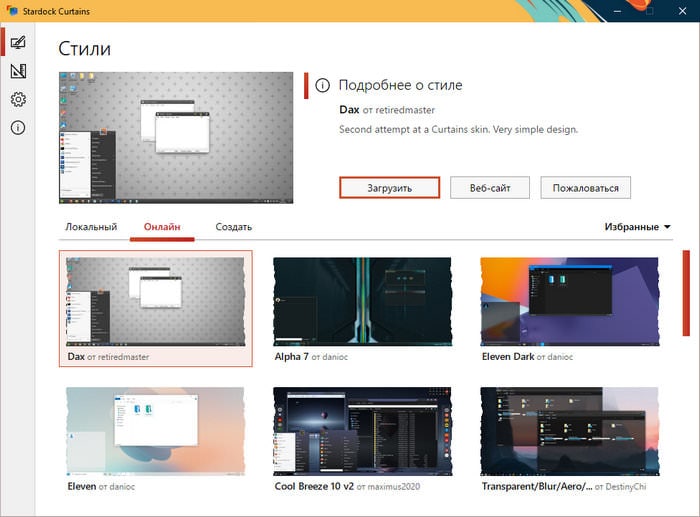Open the Styles section sidebar icon
This screenshot has width=700, height=517.
(18, 42)
